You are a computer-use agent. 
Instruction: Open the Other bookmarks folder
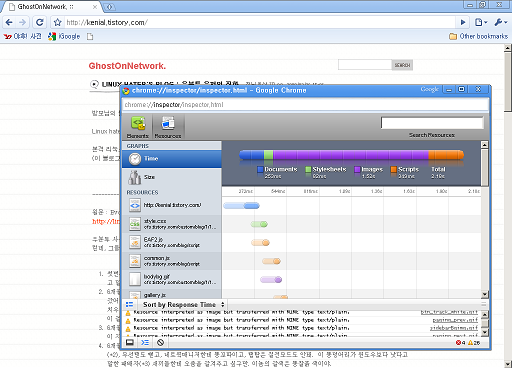[x=479, y=36]
